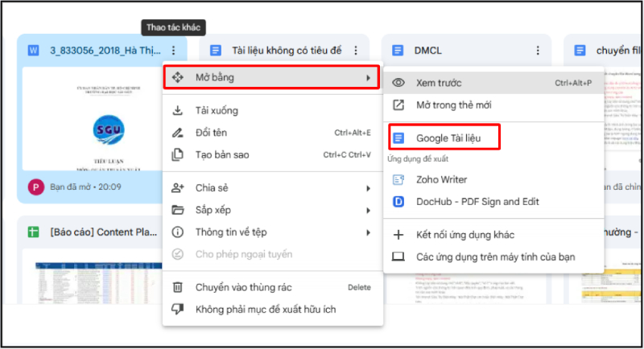
Task: Click the Content Plan spreadsheet preview thumbnail
Action: click(x=93, y=277)
